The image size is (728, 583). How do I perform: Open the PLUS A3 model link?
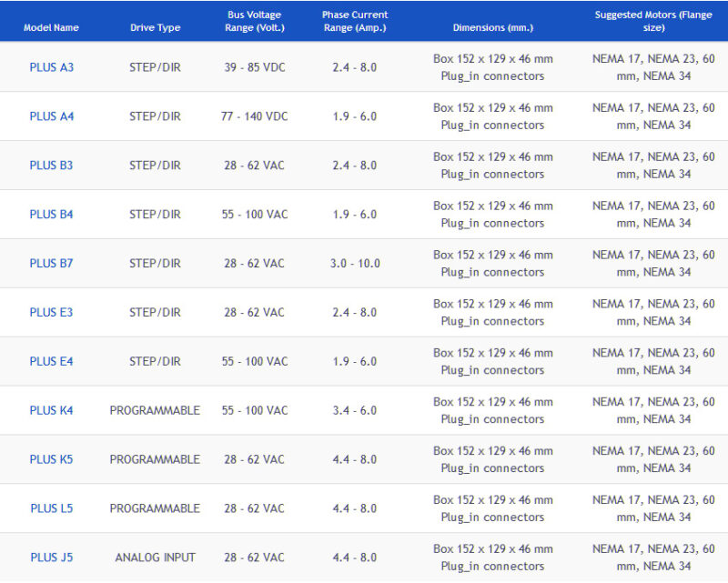pos(51,67)
